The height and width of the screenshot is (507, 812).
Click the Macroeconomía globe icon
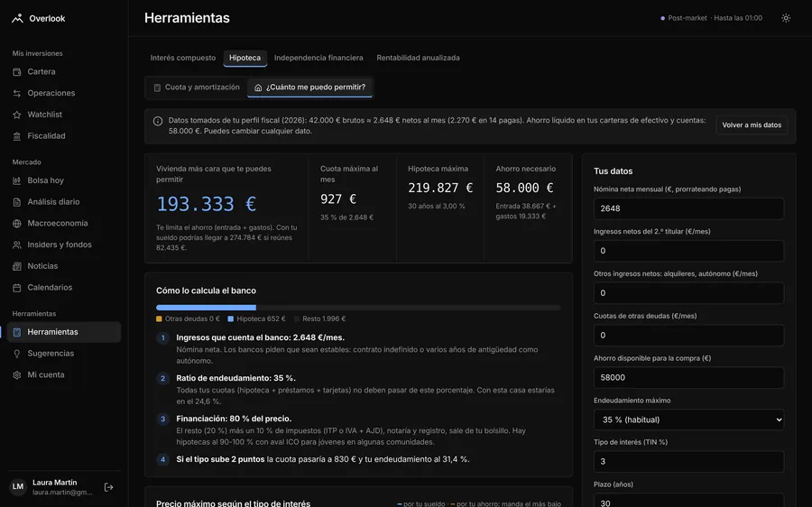(x=16, y=223)
